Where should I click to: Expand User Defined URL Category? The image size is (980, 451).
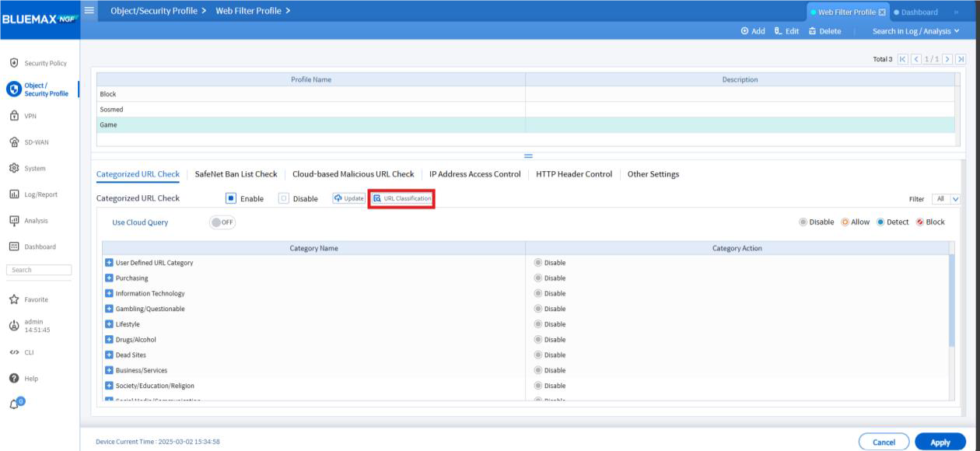point(109,263)
